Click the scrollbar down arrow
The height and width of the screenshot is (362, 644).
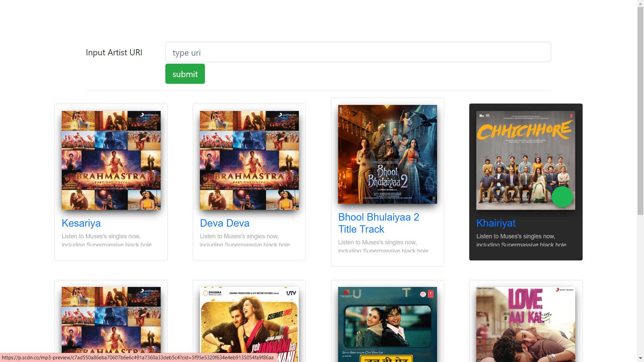coord(640,358)
